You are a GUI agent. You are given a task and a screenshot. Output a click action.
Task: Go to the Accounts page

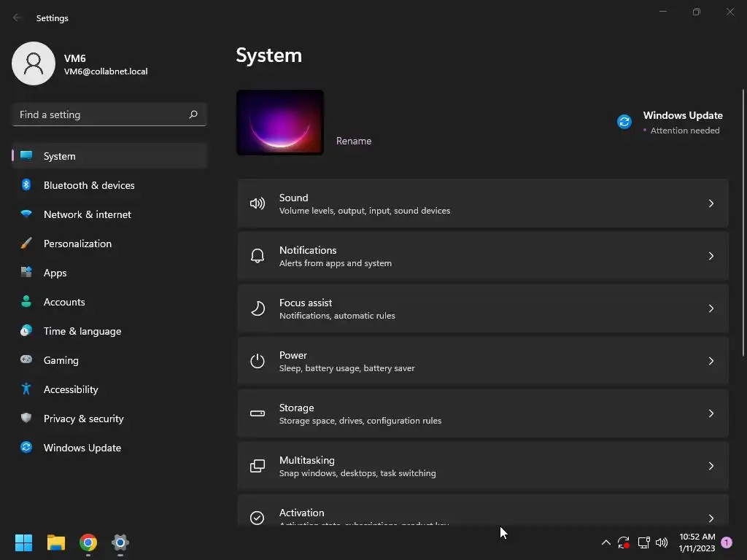click(109, 301)
